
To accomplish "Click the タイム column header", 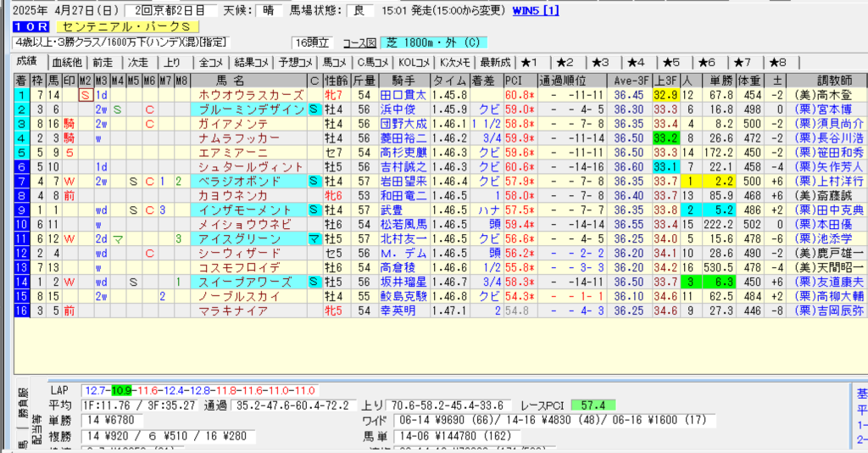I will 448,80.
